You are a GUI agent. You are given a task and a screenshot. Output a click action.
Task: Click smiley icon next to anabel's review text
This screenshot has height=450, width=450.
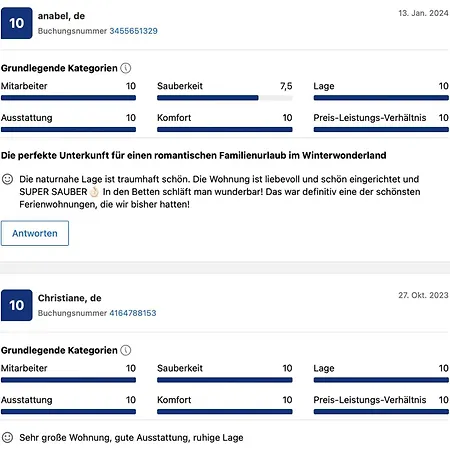click(7, 179)
